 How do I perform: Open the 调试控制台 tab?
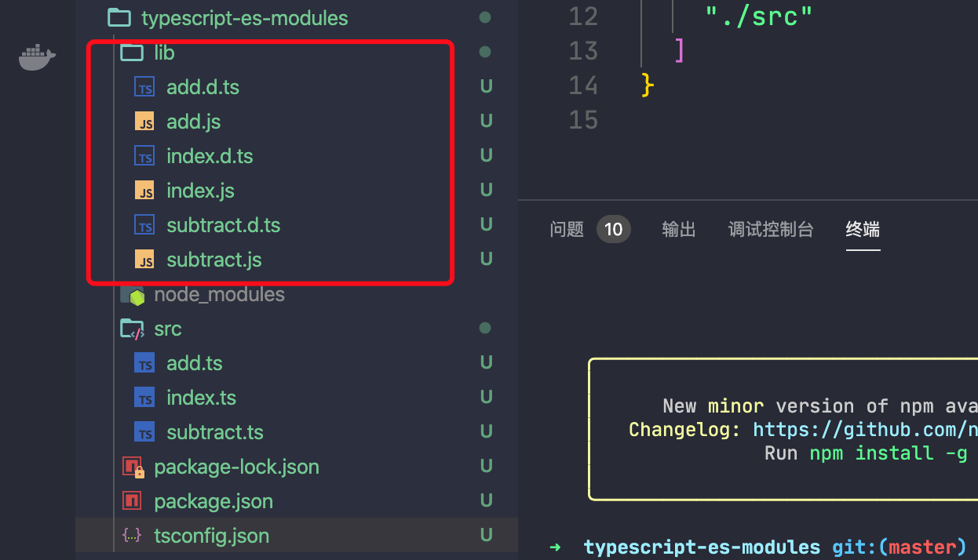771,229
